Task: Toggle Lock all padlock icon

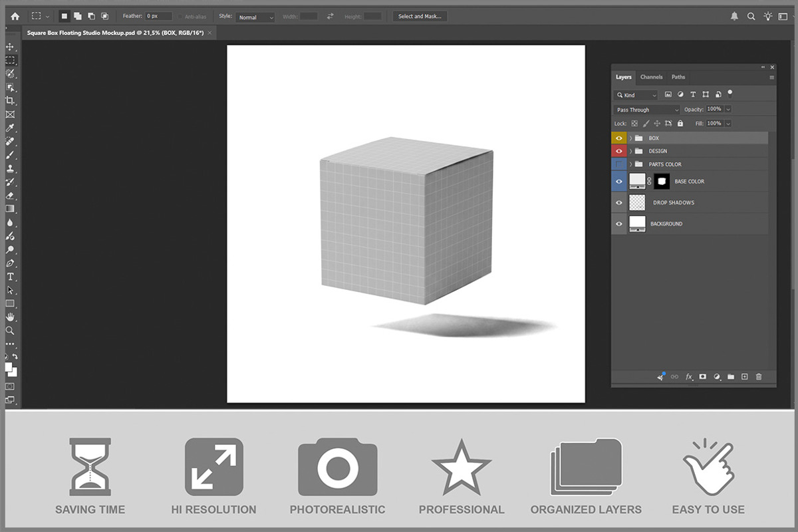Action: 680,123
